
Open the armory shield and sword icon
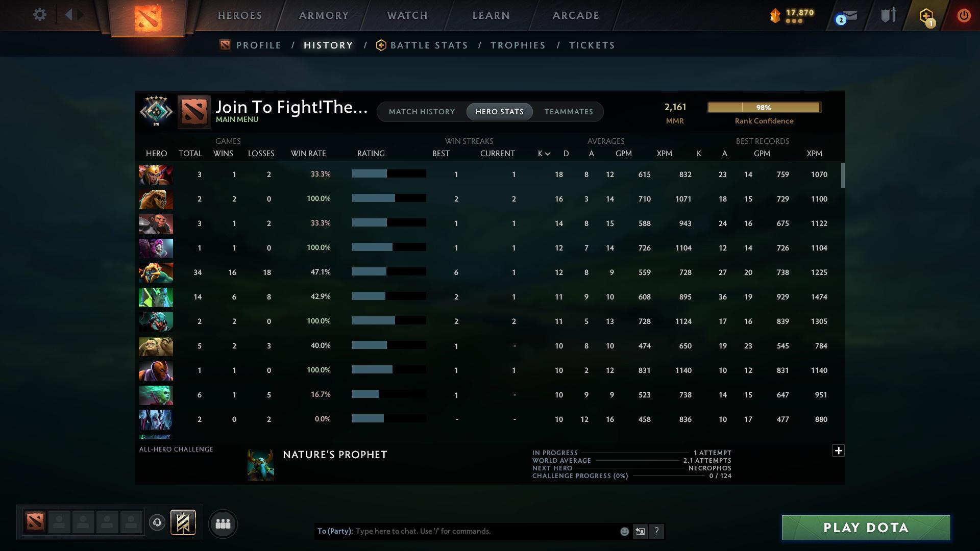pos(889,15)
